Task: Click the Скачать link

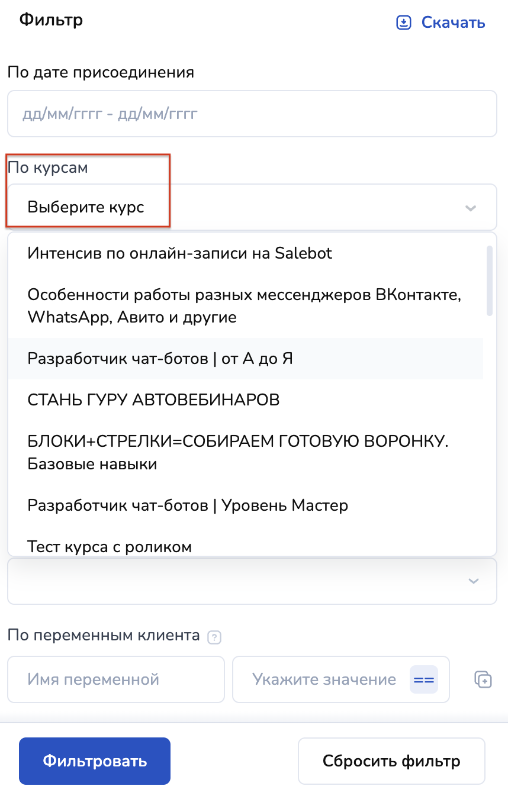Action: (x=453, y=23)
